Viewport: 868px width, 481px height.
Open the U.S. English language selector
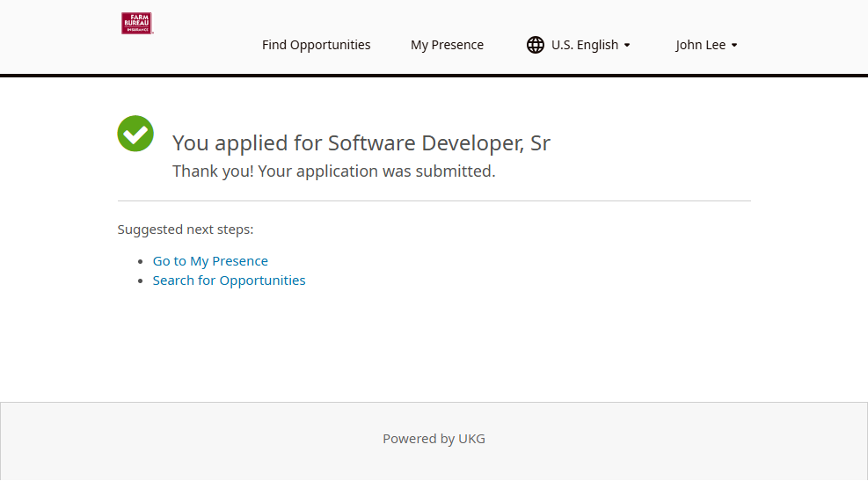[585, 45]
